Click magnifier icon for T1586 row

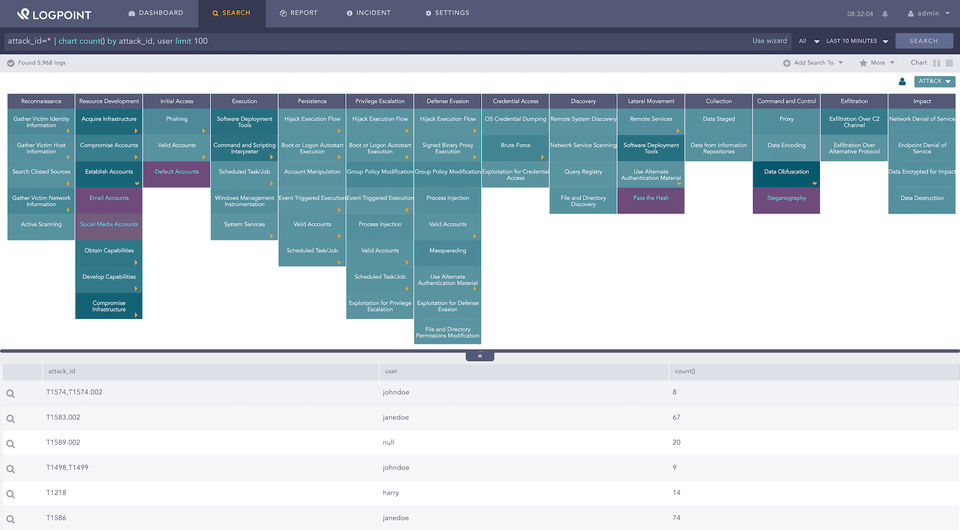[x=10, y=519]
